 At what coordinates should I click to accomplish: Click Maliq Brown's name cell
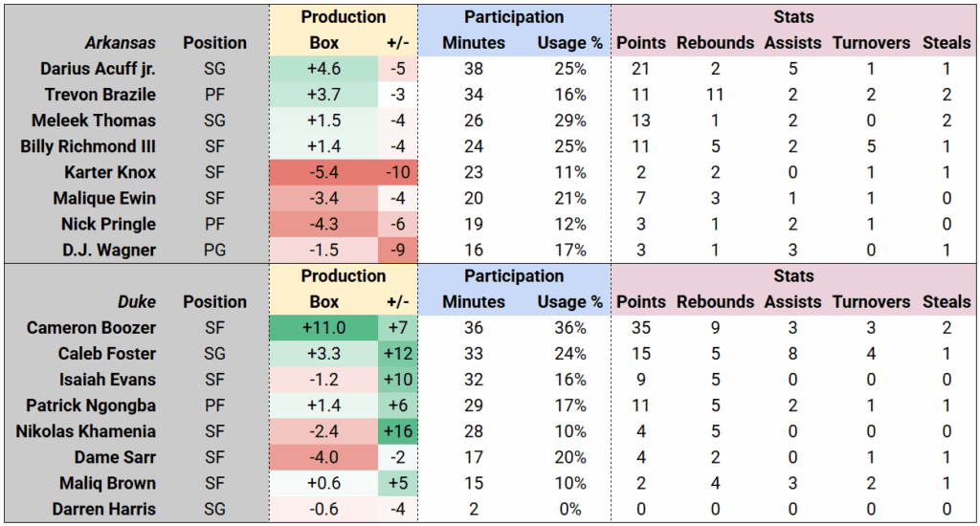click(105, 482)
